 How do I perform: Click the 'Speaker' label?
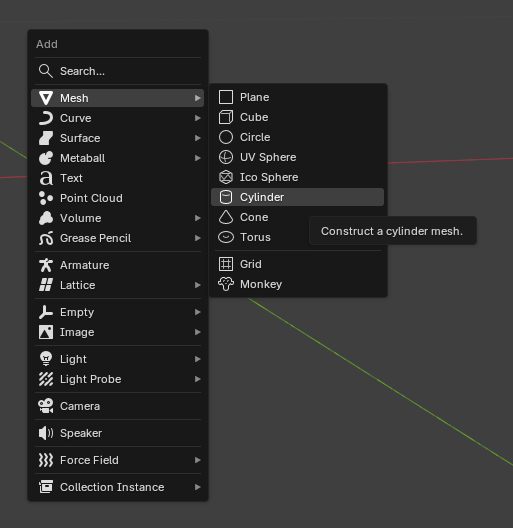tap(81, 433)
